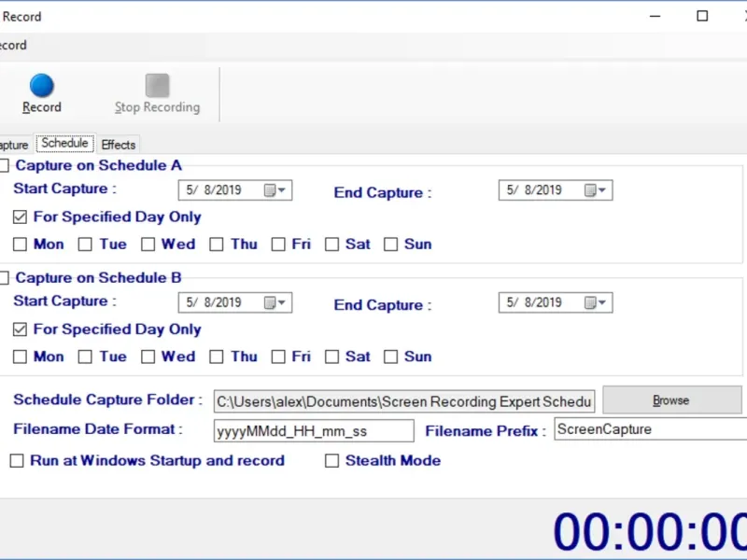Open the Effects tab
Viewport: 747px width, 560px height.
pos(119,145)
